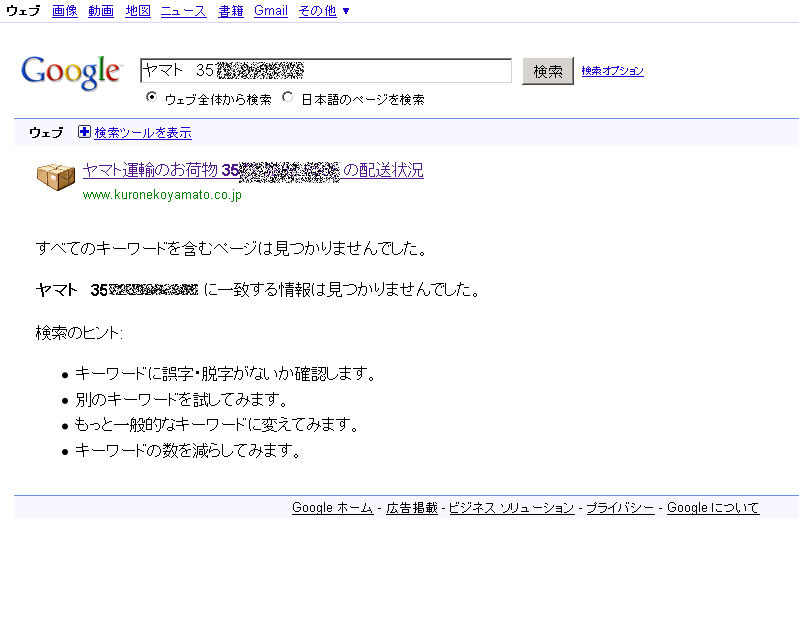799x629 pixels.
Task: Click the に一致する情報は見つかりませんでした message
Action: [342, 290]
